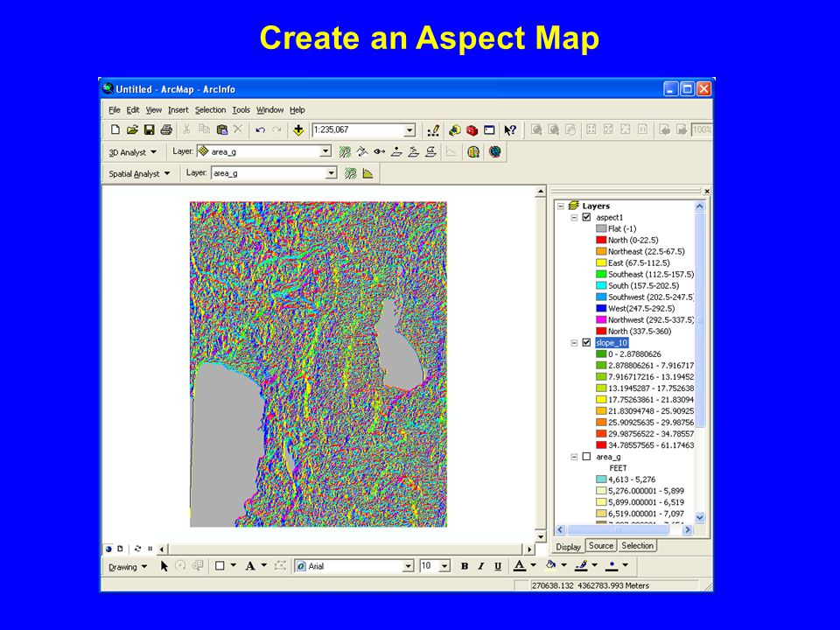Open the map scale dropdown
This screenshot has width=840, height=630.
409,130
